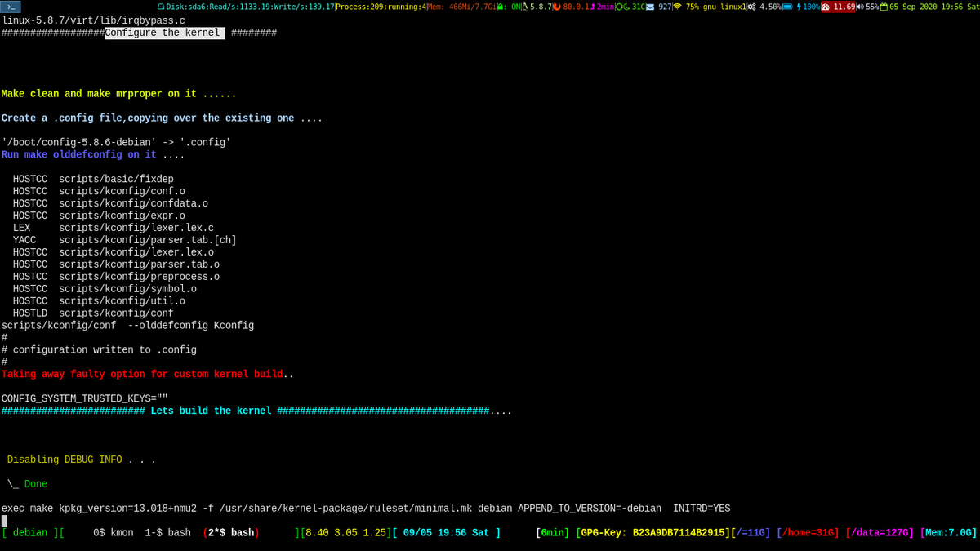Click the Firefox icon next to 80.0.1
Screen dimensions: 980x551
[557, 7]
